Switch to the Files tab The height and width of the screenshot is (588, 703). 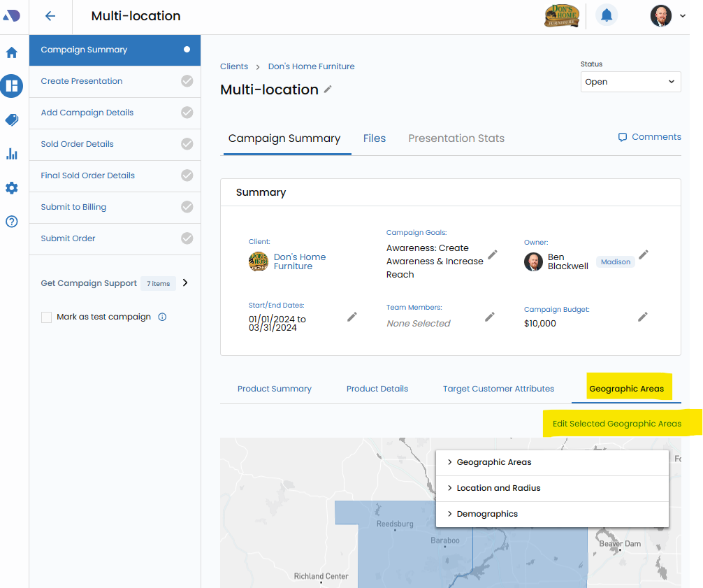375,138
